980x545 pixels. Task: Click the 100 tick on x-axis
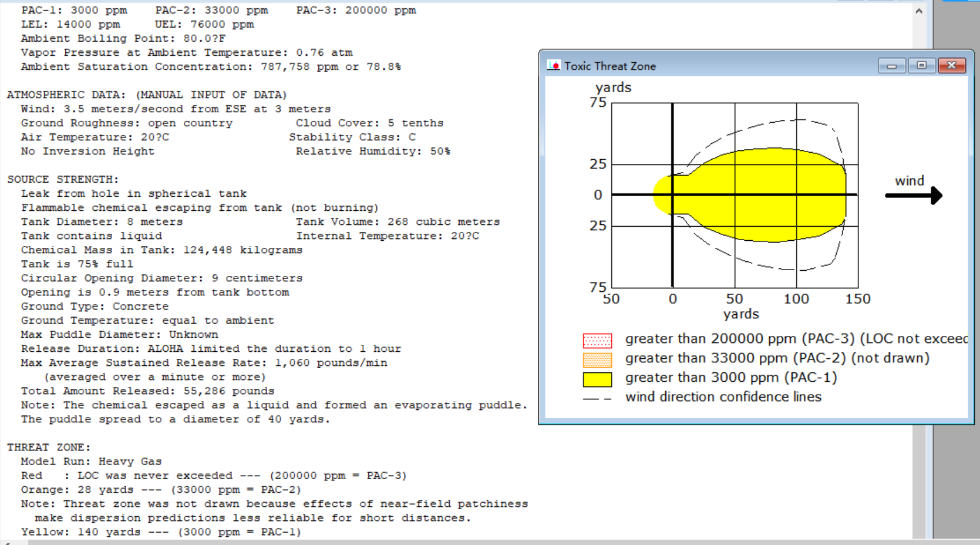click(796, 299)
